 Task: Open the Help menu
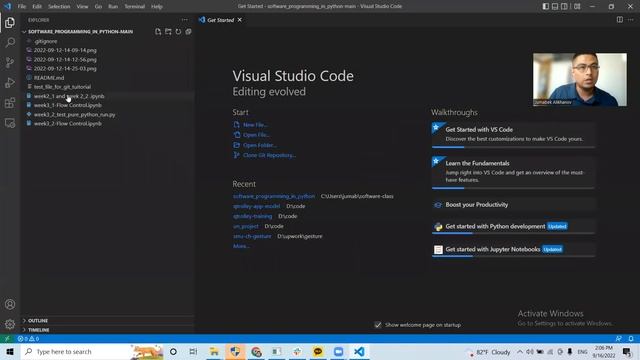(x=157, y=7)
